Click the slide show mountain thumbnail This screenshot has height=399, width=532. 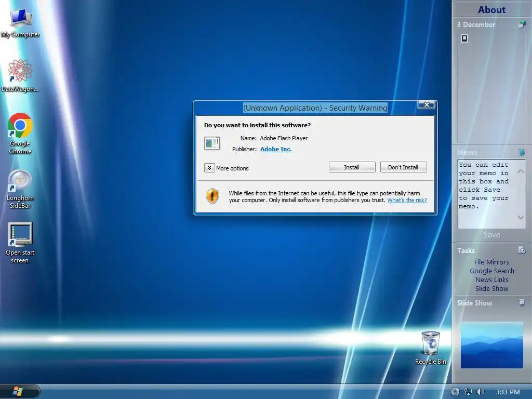click(491, 345)
